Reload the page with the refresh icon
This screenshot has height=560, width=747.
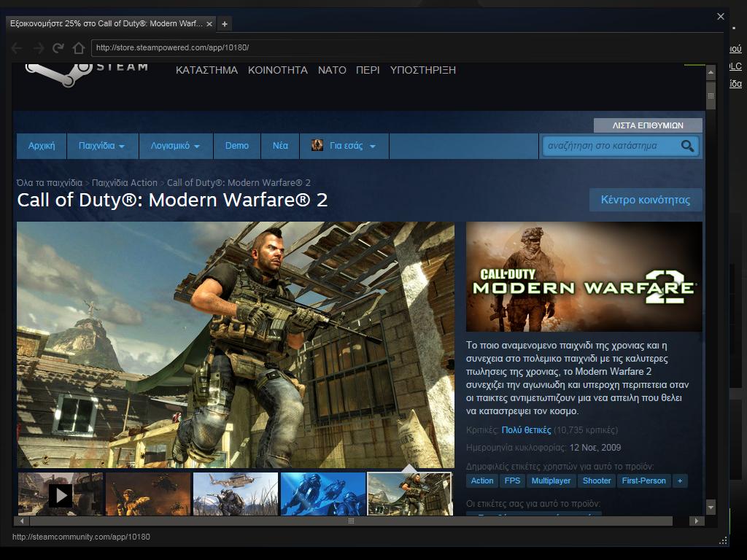click(58, 48)
